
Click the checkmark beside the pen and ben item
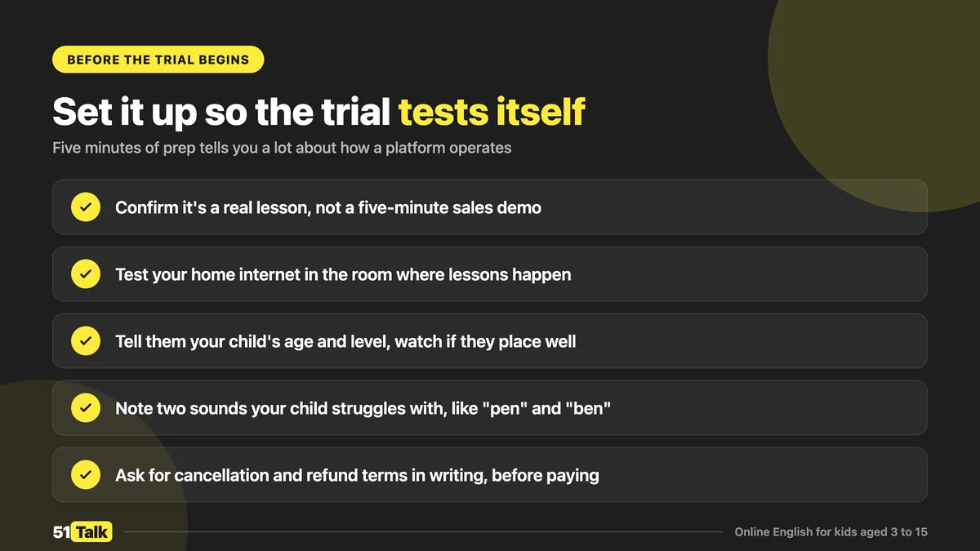pos(85,408)
